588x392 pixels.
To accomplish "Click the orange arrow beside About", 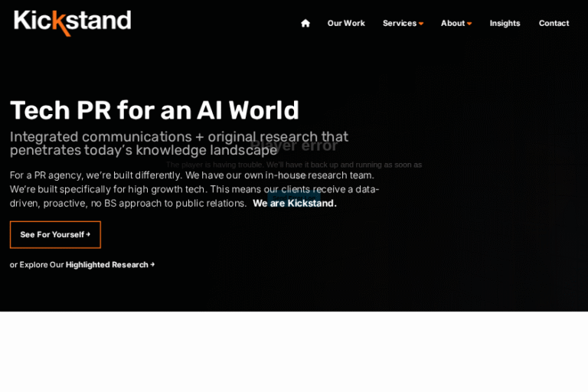I will coord(469,24).
